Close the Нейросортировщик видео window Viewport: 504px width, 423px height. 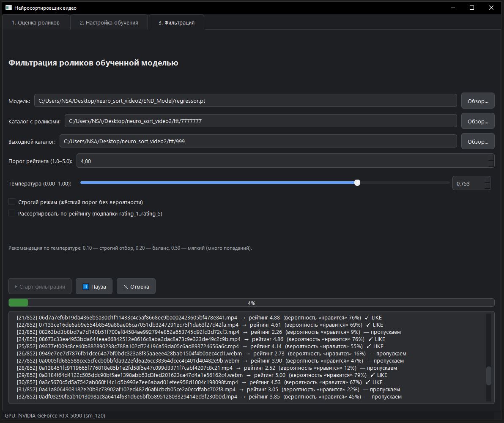[491, 8]
